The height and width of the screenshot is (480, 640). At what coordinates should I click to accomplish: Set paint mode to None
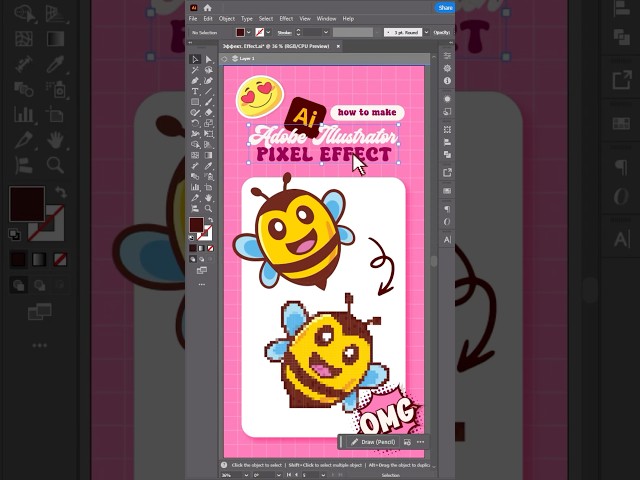coord(211,248)
